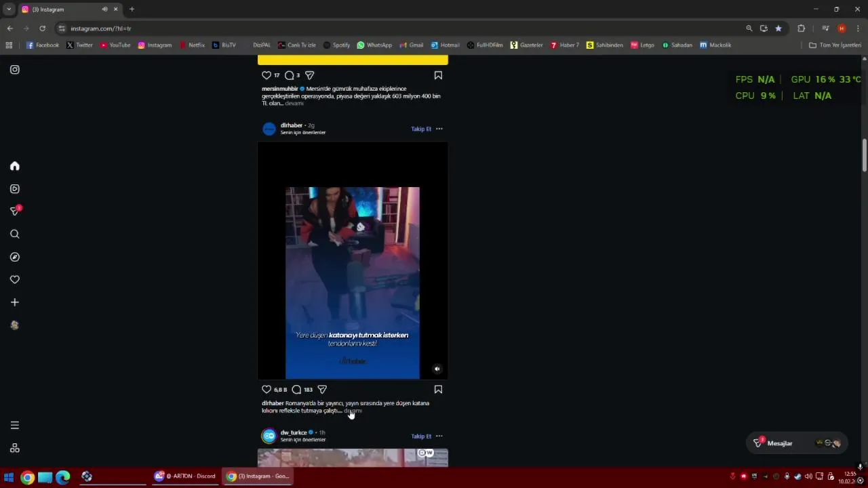Open dirhaber profile avatar

[269, 129]
